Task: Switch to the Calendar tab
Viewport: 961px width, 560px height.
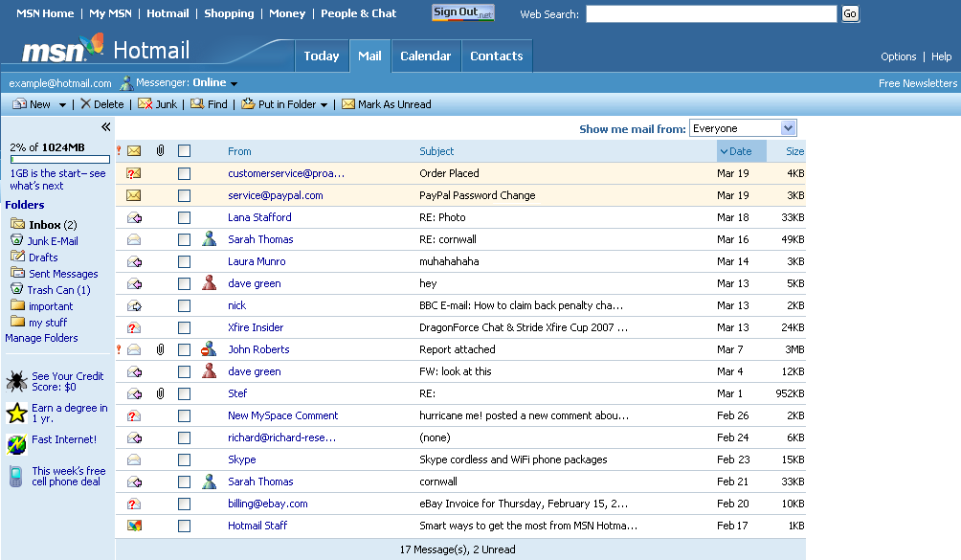Action: [x=425, y=56]
